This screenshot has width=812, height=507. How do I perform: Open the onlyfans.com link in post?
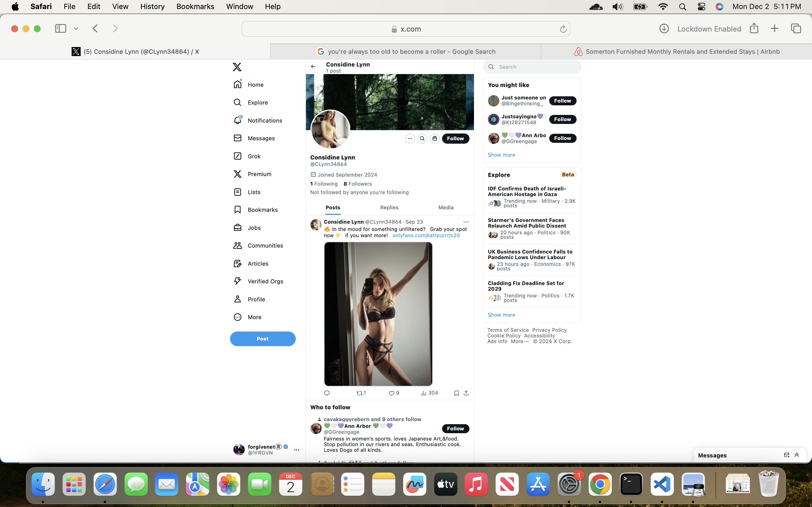[x=426, y=235]
